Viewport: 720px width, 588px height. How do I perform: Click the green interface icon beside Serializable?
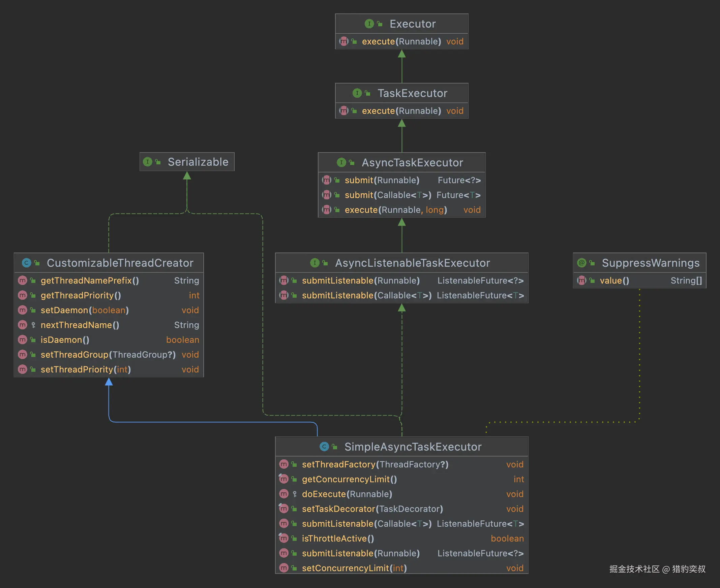(147, 162)
